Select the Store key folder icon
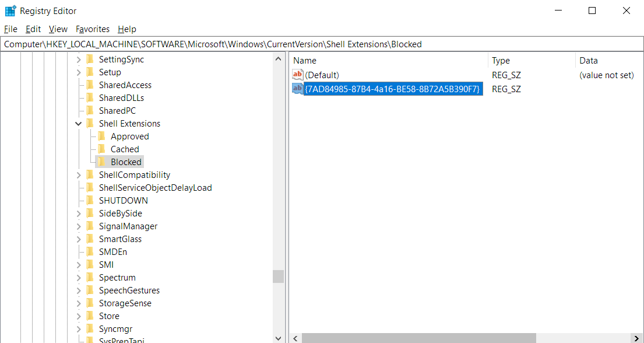Viewport: 644px width, 343px height. (x=91, y=316)
